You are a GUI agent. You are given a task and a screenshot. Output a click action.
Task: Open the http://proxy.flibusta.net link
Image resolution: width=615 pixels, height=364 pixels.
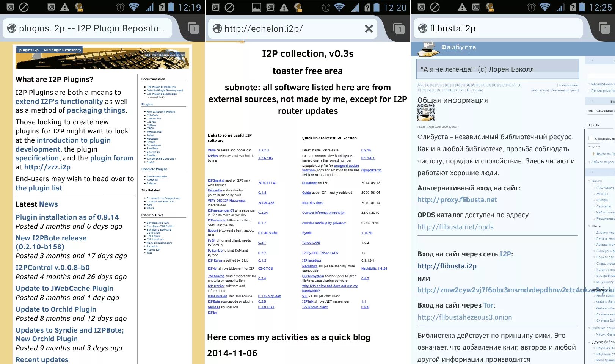[457, 200]
